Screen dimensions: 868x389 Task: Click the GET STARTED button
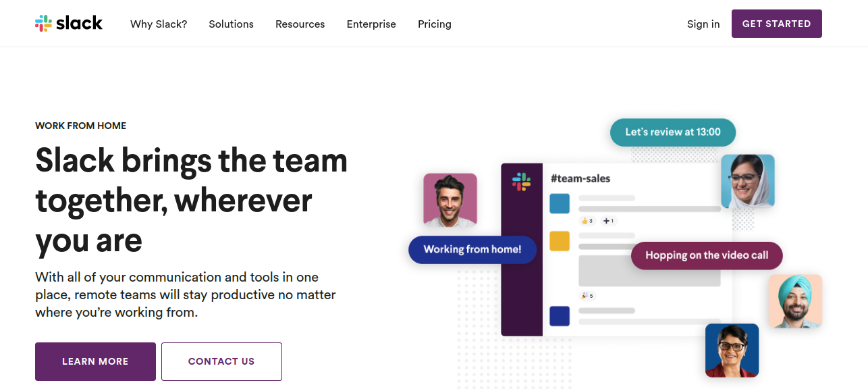point(777,24)
